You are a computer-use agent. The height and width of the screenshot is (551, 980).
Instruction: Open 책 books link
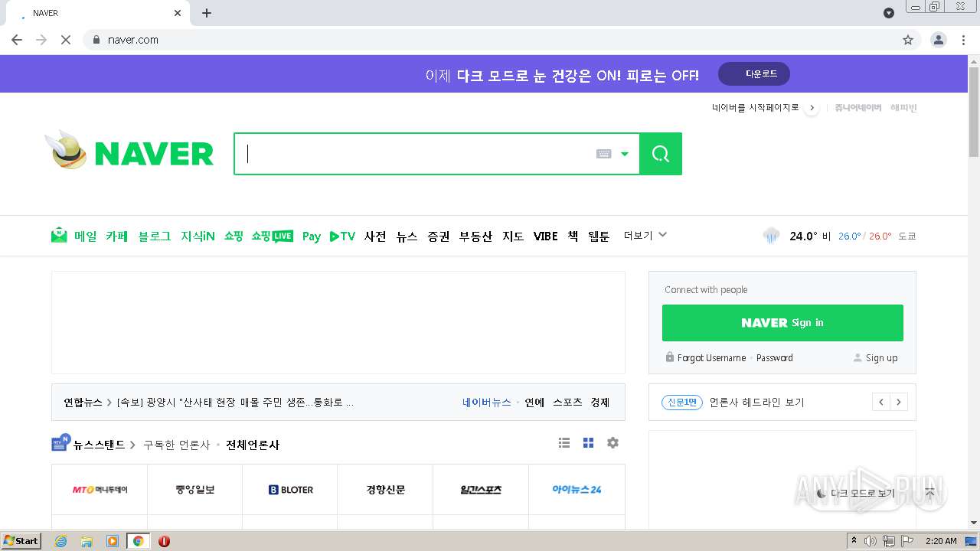pos(573,236)
